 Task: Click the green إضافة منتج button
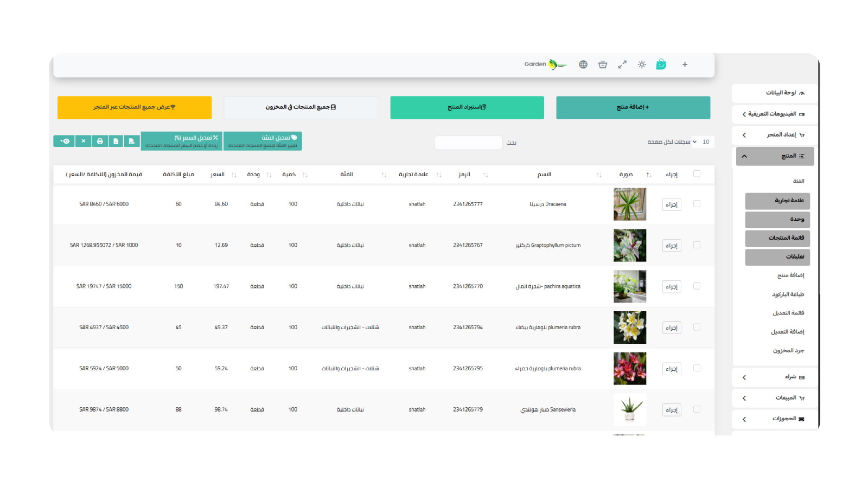click(633, 107)
